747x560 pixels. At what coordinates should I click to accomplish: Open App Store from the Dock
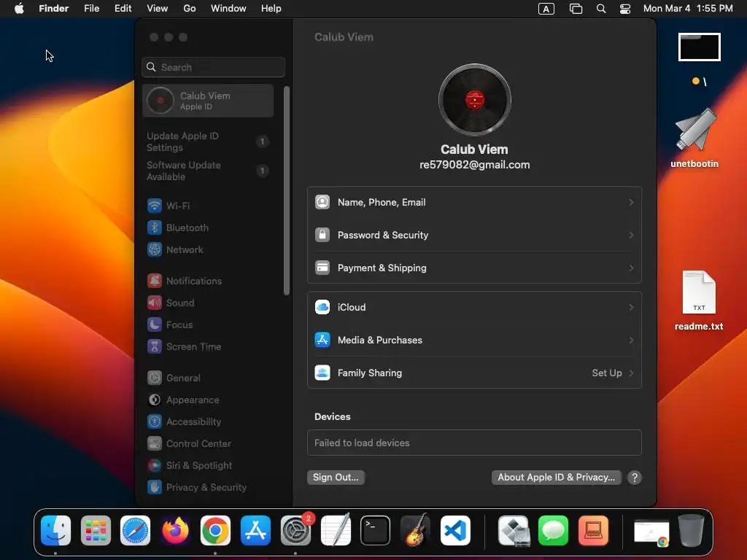tap(255, 531)
